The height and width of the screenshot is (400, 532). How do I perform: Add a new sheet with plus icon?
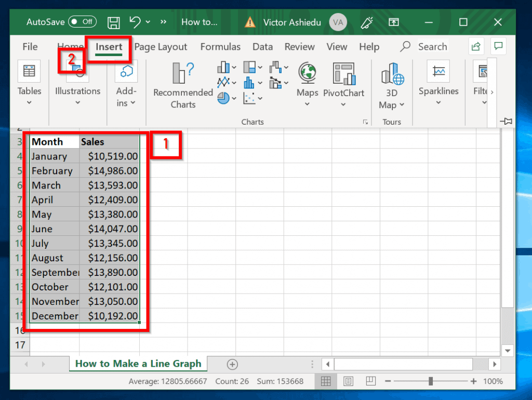232,364
